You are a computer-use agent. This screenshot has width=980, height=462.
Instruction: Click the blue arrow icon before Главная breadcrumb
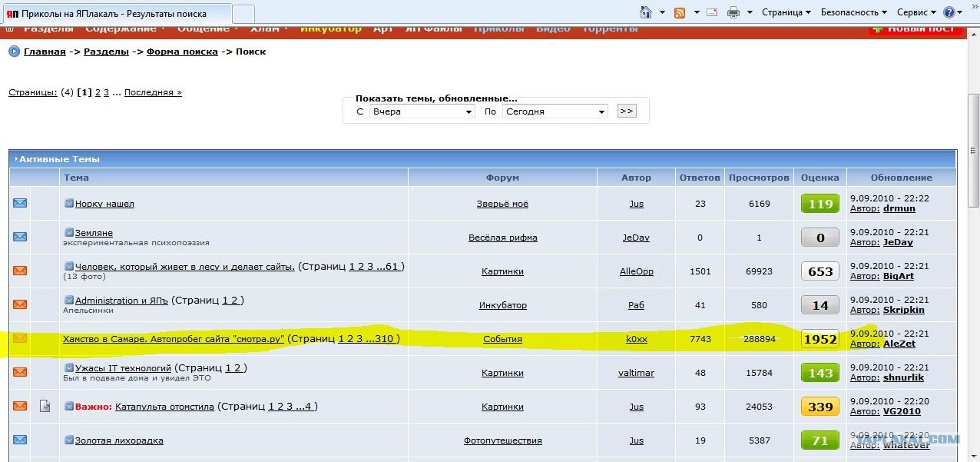tap(14, 52)
